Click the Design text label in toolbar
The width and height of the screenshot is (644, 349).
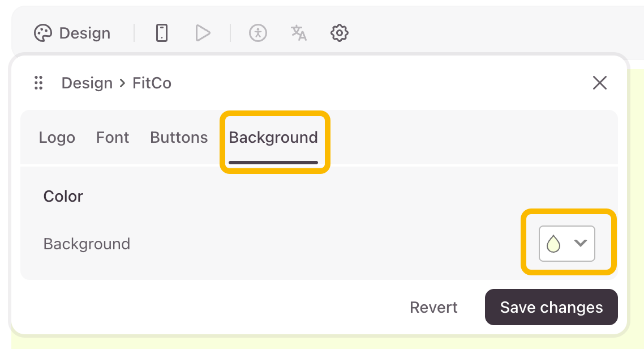(85, 33)
